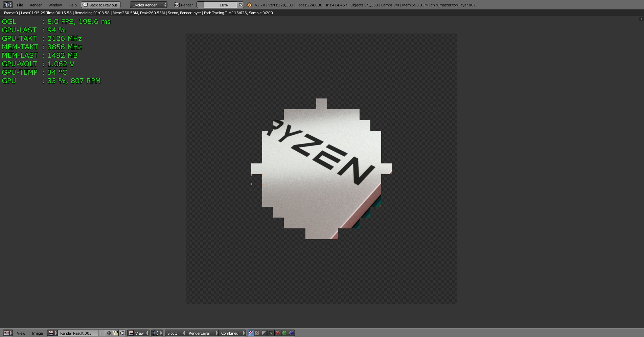Click the GPU-TAKT 2126 MHz overlay reading
The width and height of the screenshot is (644, 337).
coord(42,39)
